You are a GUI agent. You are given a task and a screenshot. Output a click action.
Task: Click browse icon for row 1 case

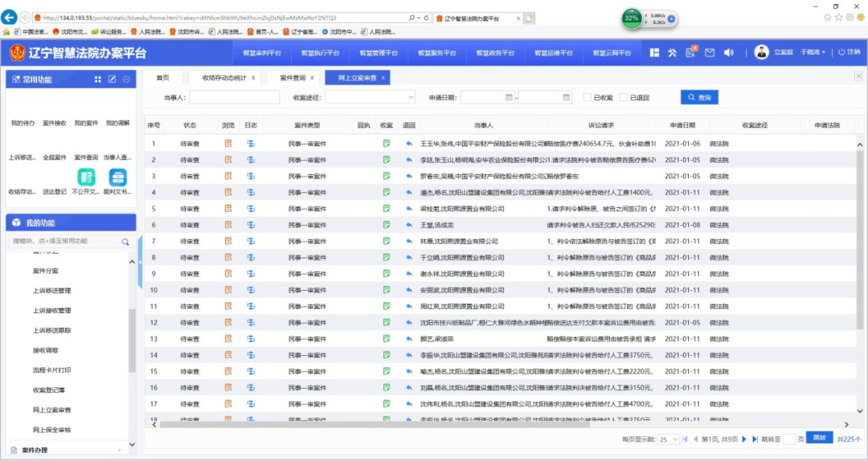tap(228, 143)
